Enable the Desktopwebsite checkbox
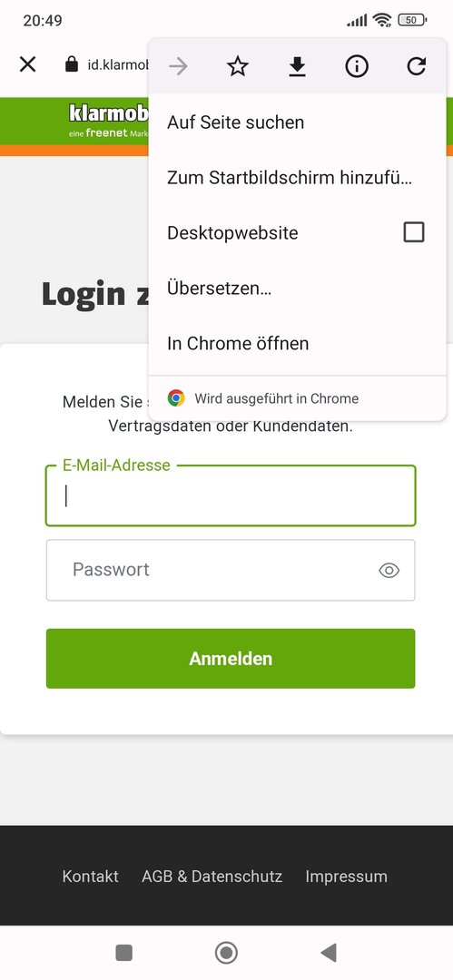Viewport: 453px width, 980px height. 414,232
